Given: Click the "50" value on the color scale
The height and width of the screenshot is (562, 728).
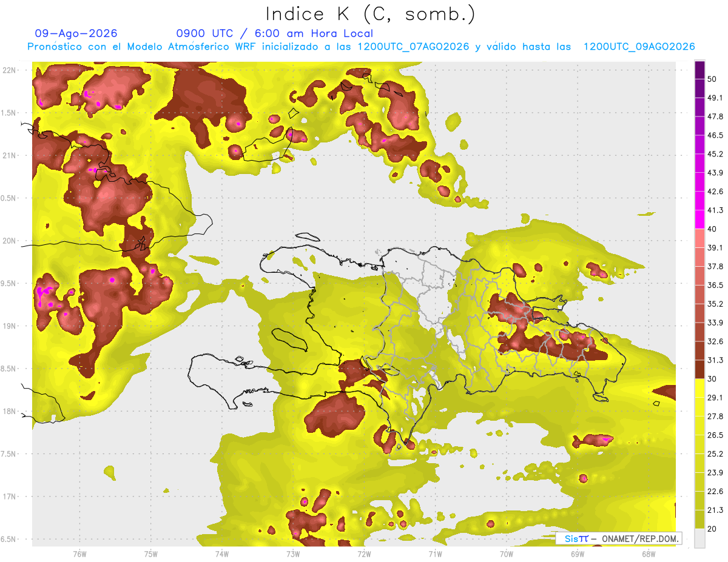Looking at the screenshot, I should [x=712, y=79].
